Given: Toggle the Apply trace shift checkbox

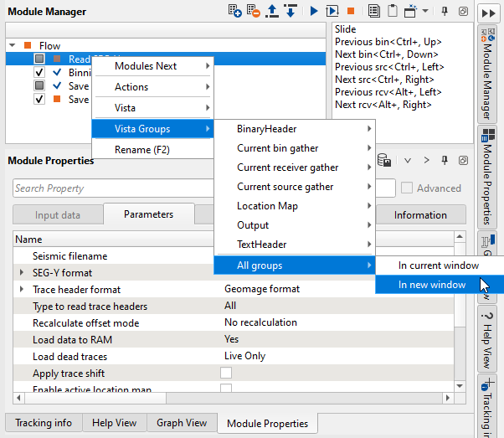Looking at the screenshot, I should tap(226, 373).
